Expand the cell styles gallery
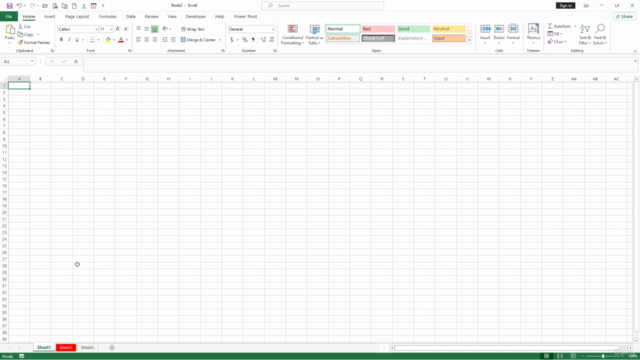 point(469,40)
